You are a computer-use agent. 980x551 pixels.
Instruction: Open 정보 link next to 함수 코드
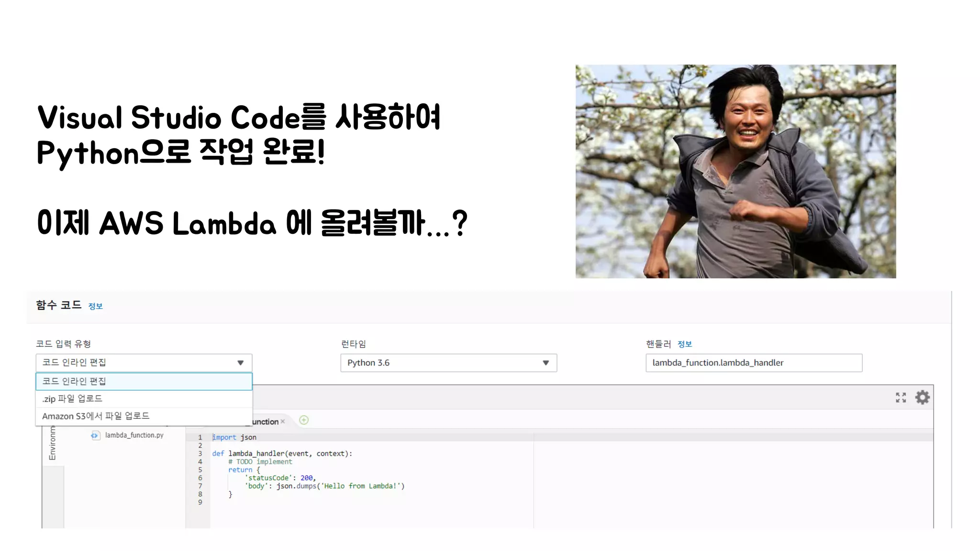pyautogui.click(x=95, y=306)
